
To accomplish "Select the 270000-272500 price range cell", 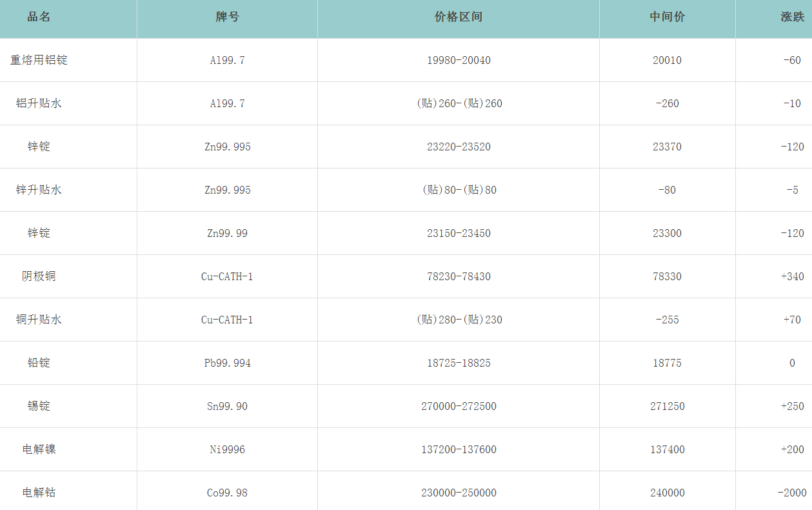I will click(x=459, y=406).
